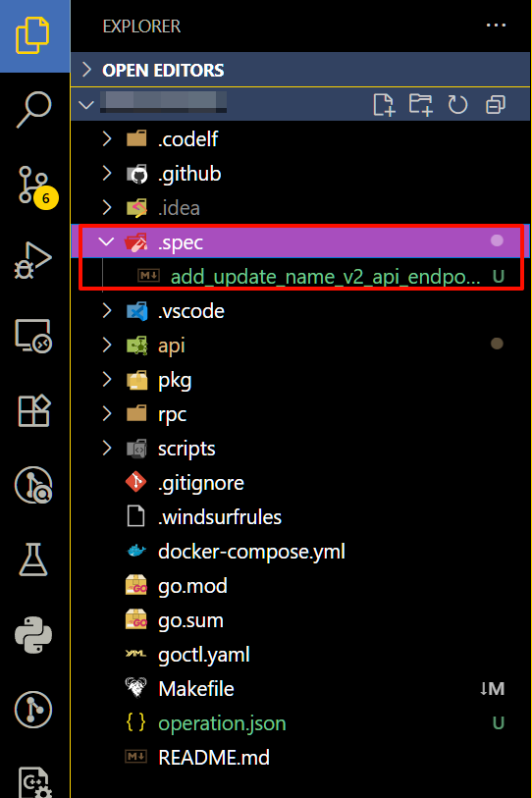532x798 pixels.
Task: Open the Testing flask view
Action: [33, 559]
